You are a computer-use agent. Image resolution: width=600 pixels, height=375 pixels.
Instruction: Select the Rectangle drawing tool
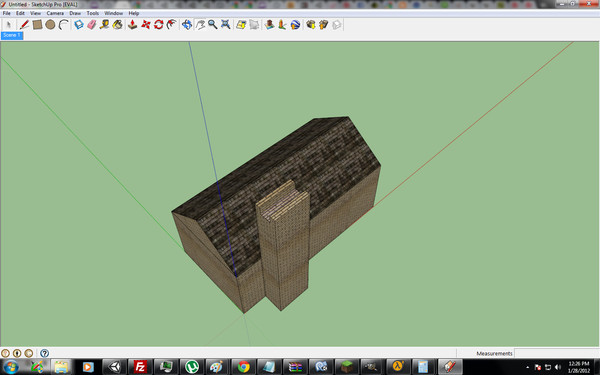(x=37, y=25)
